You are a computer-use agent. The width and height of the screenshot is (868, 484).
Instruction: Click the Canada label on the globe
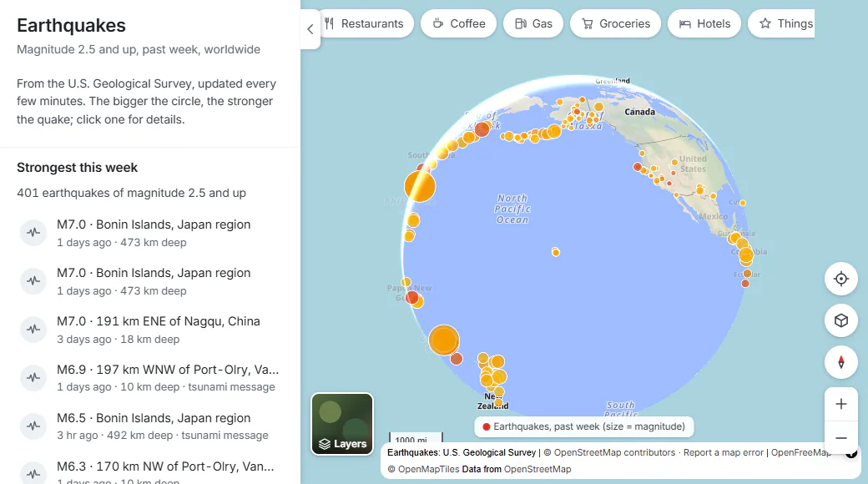click(x=639, y=112)
